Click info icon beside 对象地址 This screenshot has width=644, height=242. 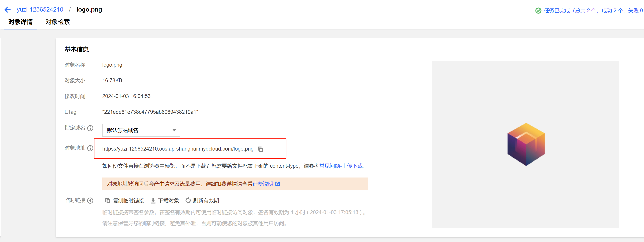90,148
